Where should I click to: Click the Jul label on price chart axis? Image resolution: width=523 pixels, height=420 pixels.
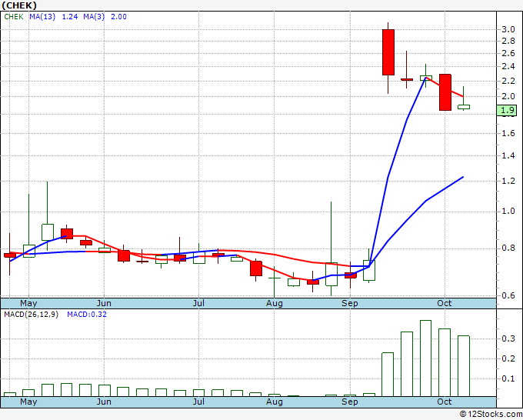[x=198, y=303]
